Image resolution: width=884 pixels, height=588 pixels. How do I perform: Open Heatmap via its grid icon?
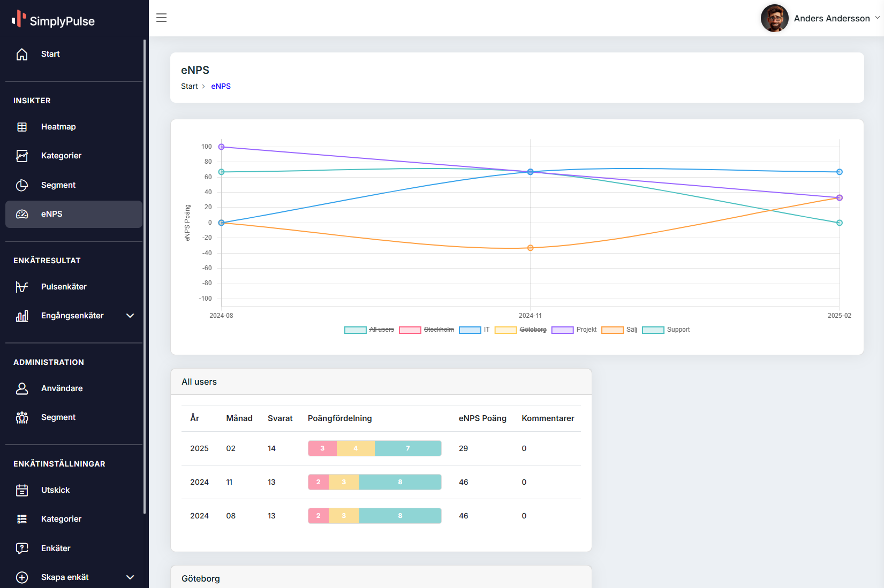[x=22, y=127]
